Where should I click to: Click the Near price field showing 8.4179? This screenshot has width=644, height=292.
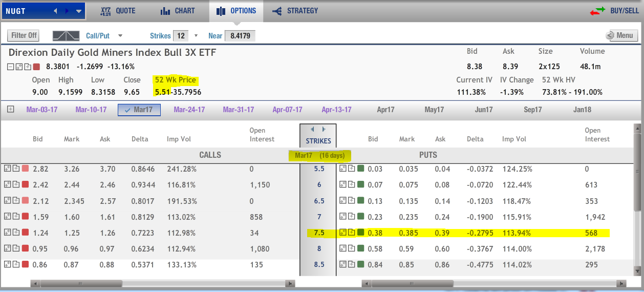pyautogui.click(x=240, y=36)
